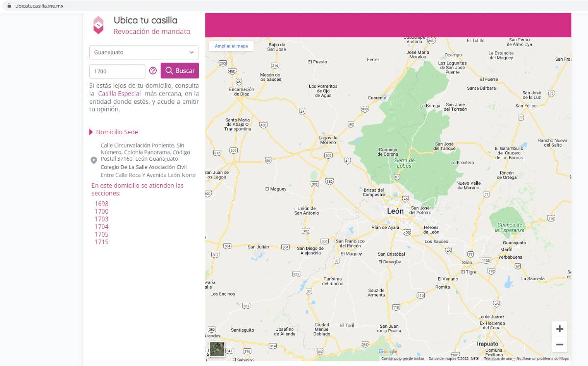Switch to satellite view thumbnail
Image resolution: width=588 pixels, height=366 pixels.
click(x=217, y=349)
